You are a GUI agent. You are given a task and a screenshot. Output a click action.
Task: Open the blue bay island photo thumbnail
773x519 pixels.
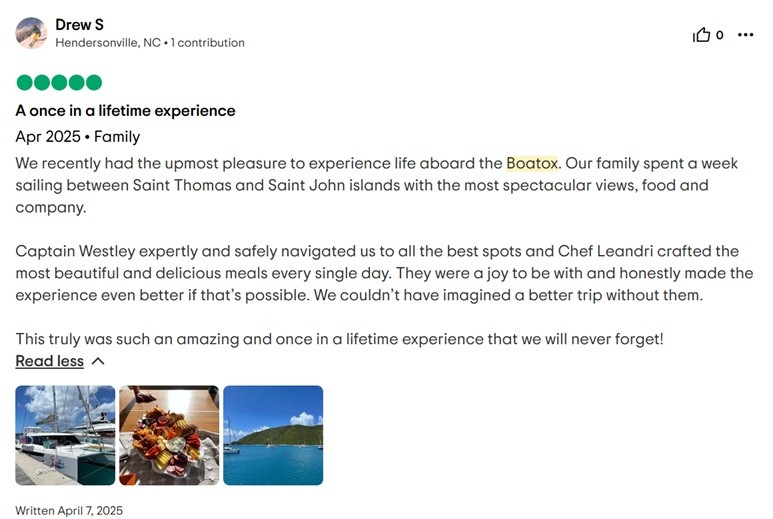coord(273,435)
